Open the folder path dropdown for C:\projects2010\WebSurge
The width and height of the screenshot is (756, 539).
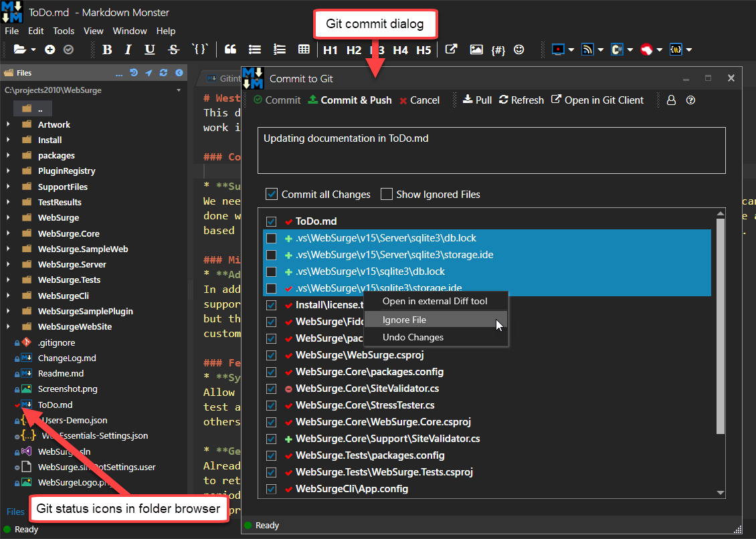click(x=179, y=90)
